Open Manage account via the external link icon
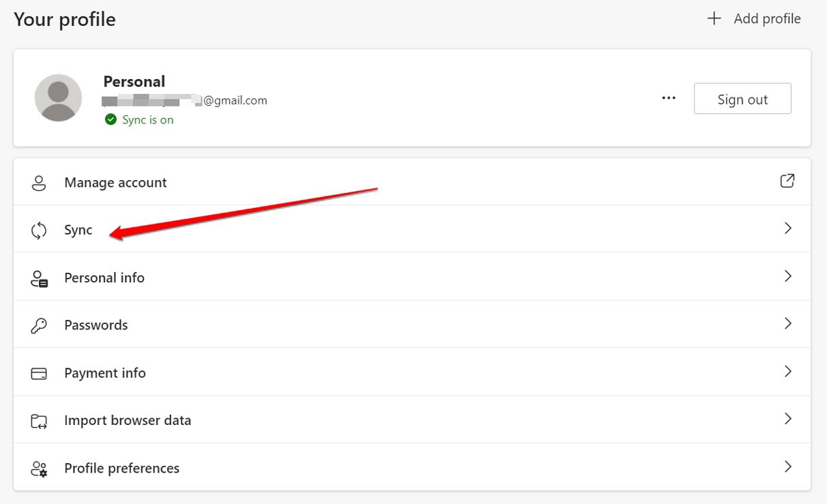Screen dimensions: 827x504 click(x=787, y=181)
